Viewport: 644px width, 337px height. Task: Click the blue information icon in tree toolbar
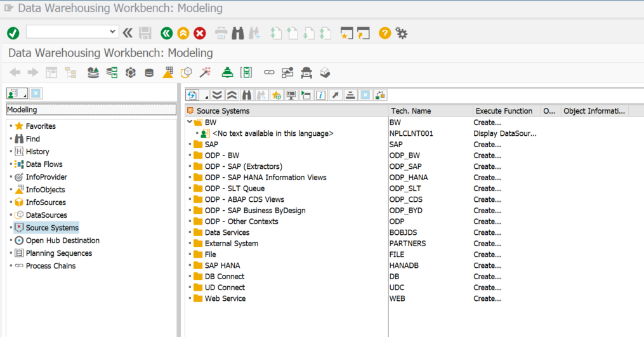point(321,95)
